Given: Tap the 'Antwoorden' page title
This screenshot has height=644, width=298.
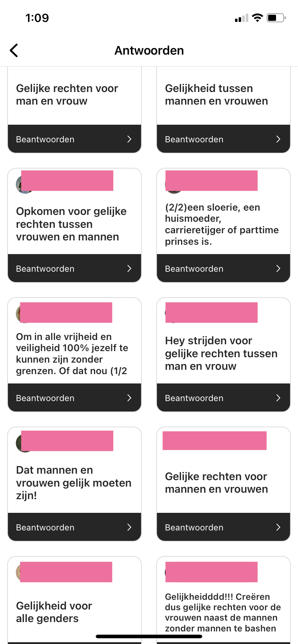Looking at the screenshot, I should (149, 51).
